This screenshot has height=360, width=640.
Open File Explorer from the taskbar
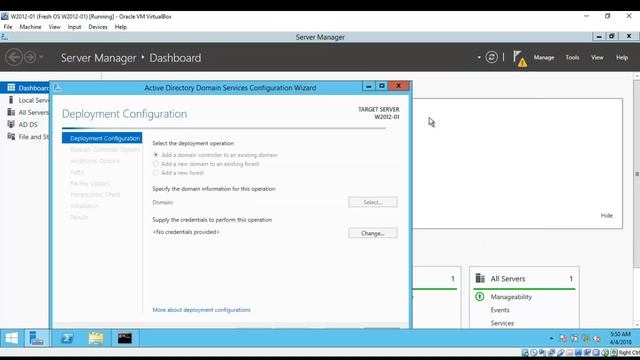(96, 338)
